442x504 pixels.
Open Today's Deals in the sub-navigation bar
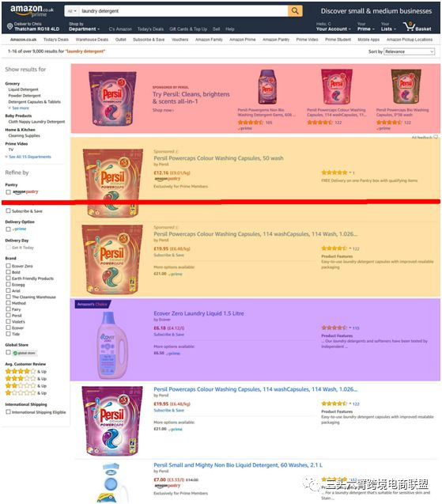pyautogui.click(x=56, y=40)
